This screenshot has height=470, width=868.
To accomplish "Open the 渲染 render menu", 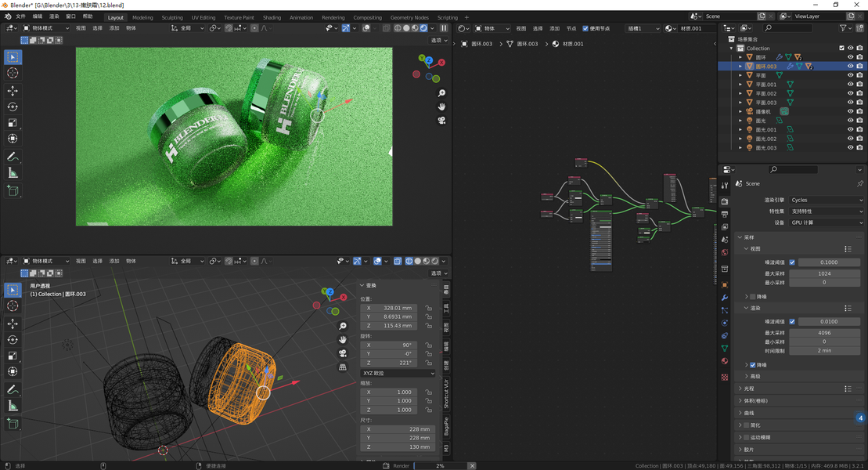I will click(x=54, y=16).
